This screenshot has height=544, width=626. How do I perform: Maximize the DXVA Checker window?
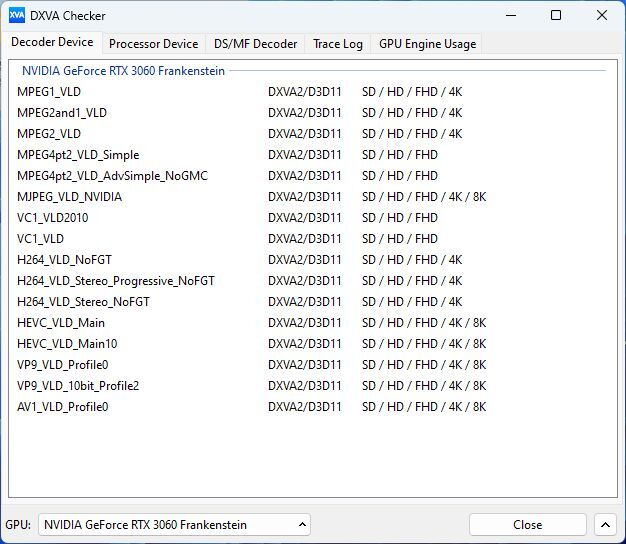(556, 16)
